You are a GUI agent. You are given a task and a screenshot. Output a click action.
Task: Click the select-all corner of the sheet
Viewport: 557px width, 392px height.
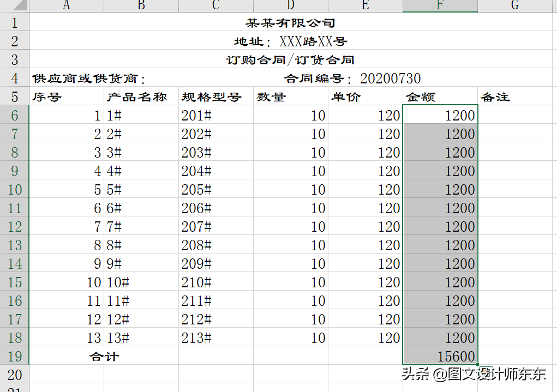[x=14, y=5]
